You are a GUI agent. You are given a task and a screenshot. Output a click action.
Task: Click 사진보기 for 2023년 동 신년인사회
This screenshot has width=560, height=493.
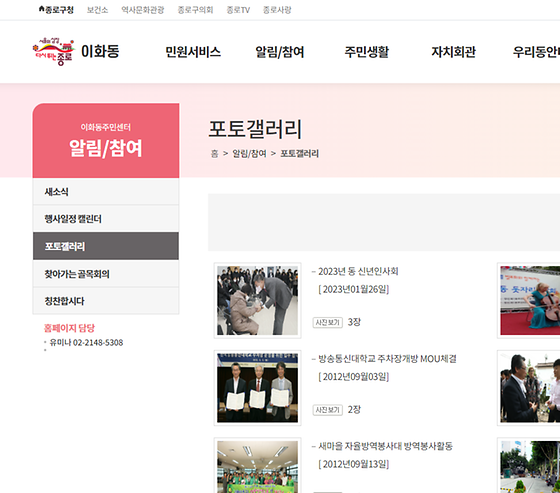coord(328,322)
